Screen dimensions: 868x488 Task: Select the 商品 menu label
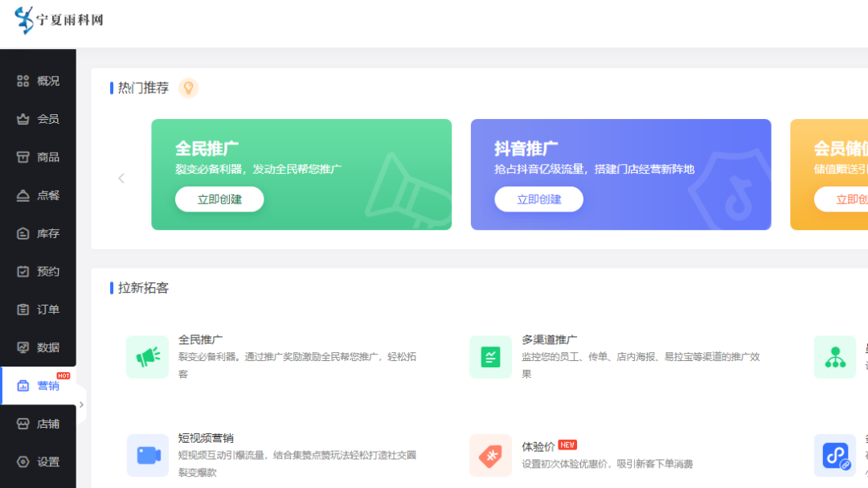(x=48, y=158)
